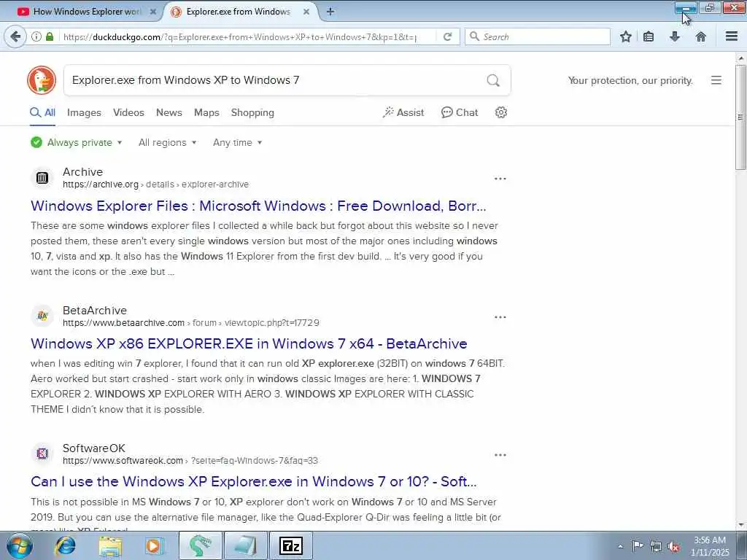
Task: Switch to Maps results
Action: [x=206, y=113]
